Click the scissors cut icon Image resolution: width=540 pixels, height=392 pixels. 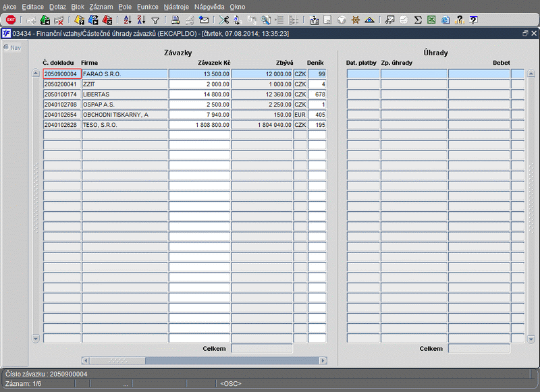tap(224, 20)
